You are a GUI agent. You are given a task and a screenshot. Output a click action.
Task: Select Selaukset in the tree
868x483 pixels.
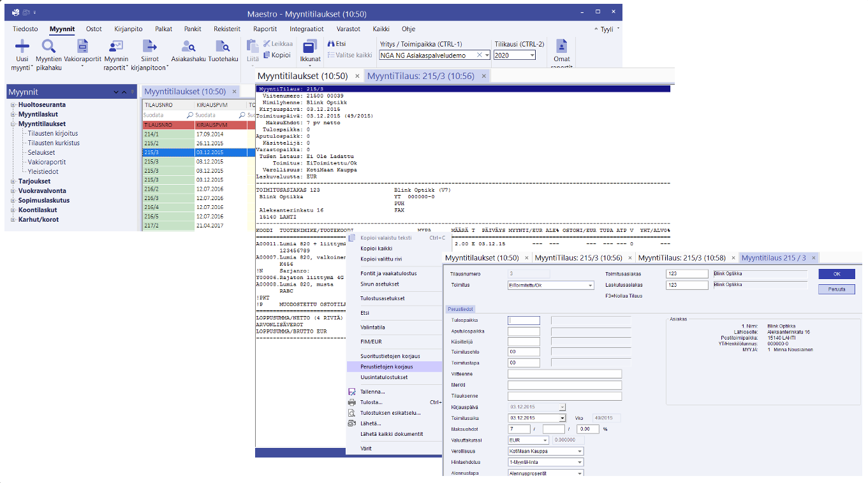pos(41,153)
